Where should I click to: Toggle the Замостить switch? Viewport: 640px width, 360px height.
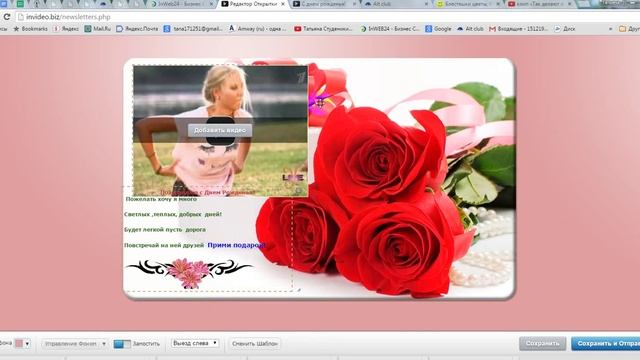(122, 344)
